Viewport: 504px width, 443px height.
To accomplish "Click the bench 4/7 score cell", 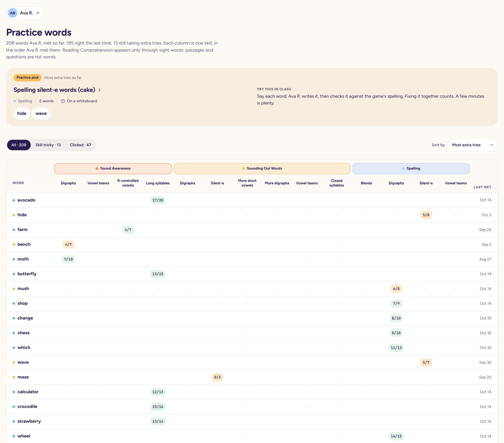I will 68,245.
